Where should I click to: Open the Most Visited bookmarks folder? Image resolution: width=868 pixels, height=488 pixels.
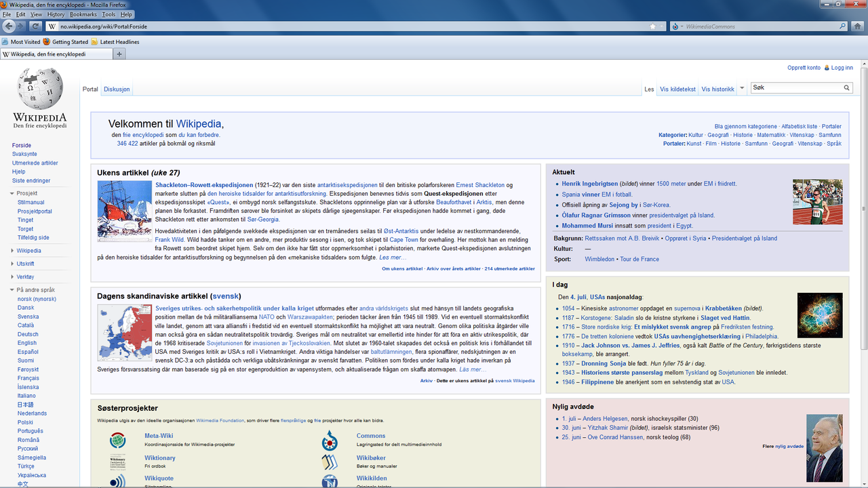22,42
